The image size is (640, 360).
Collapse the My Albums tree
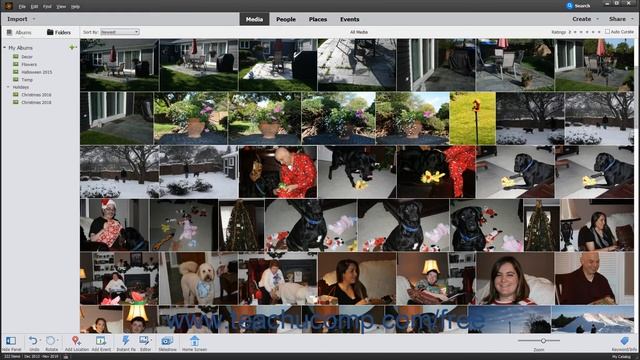tap(4, 48)
